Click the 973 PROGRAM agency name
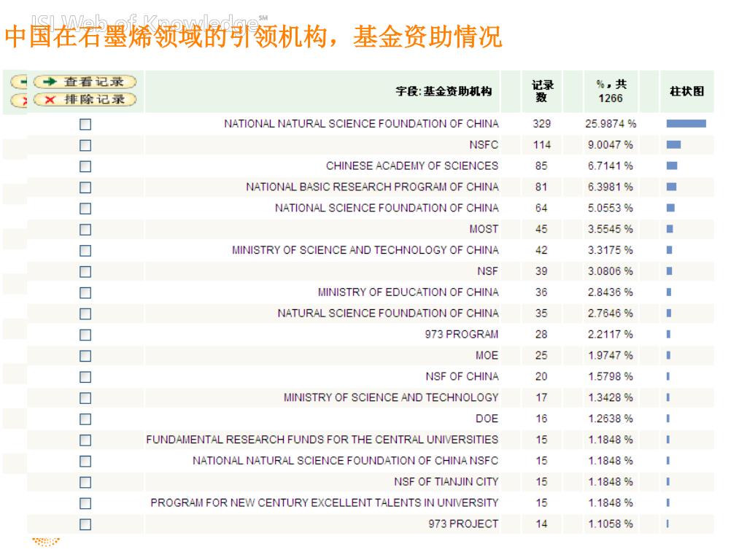Screen dimensions: 747x560 462,334
